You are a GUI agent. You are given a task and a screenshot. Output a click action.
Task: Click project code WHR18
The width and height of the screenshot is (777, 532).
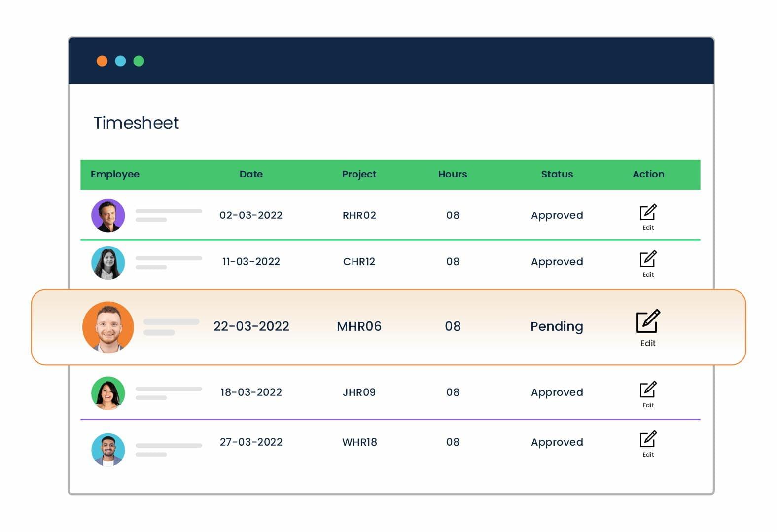[x=359, y=442]
